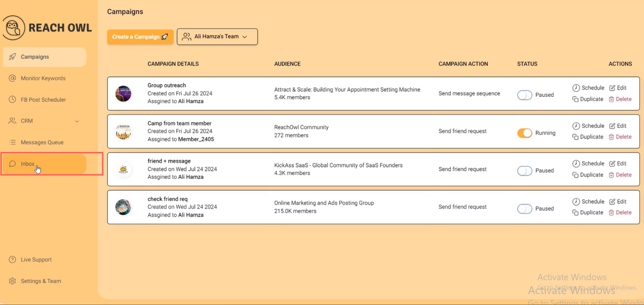The width and height of the screenshot is (644, 305).
Task: Open Messages Queue
Action: (x=45, y=142)
